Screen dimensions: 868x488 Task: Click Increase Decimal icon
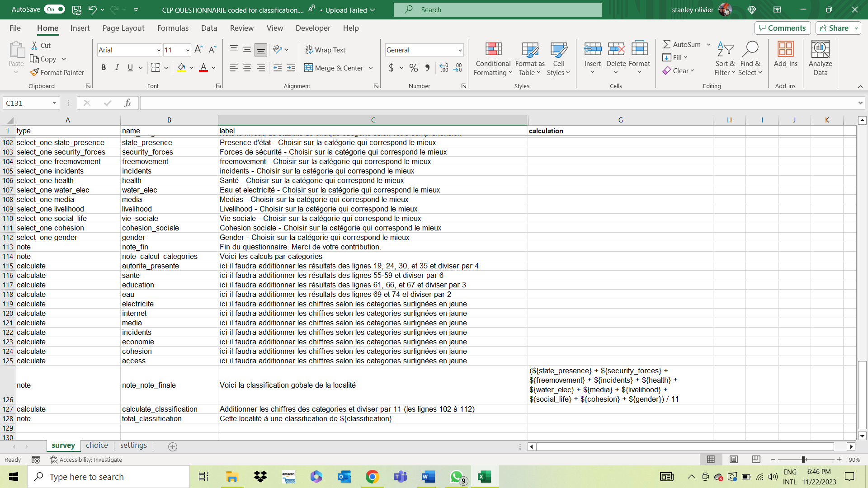tap(444, 68)
